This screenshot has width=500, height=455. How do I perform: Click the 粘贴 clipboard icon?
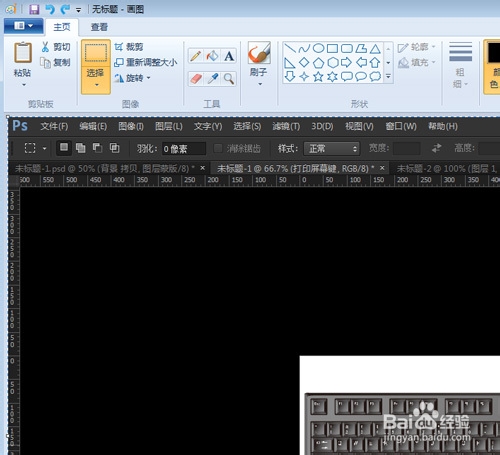coord(23,53)
